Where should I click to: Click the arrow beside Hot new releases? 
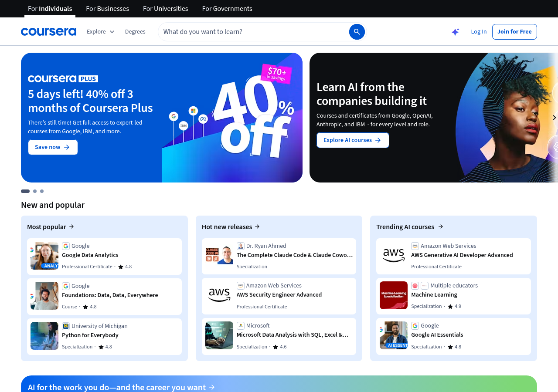click(x=257, y=226)
